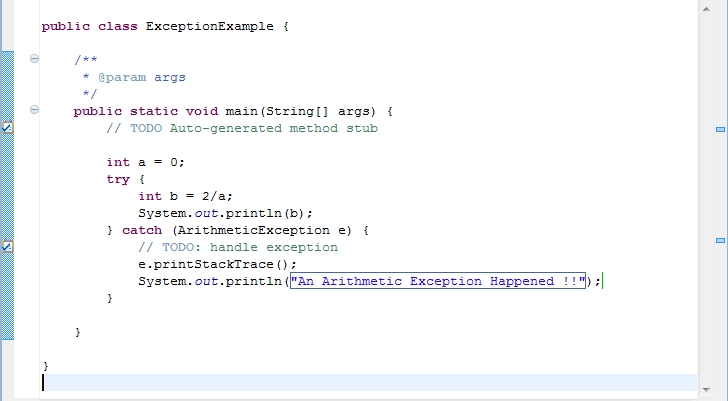Click task marker beside Auto-generated method stub

click(7, 127)
